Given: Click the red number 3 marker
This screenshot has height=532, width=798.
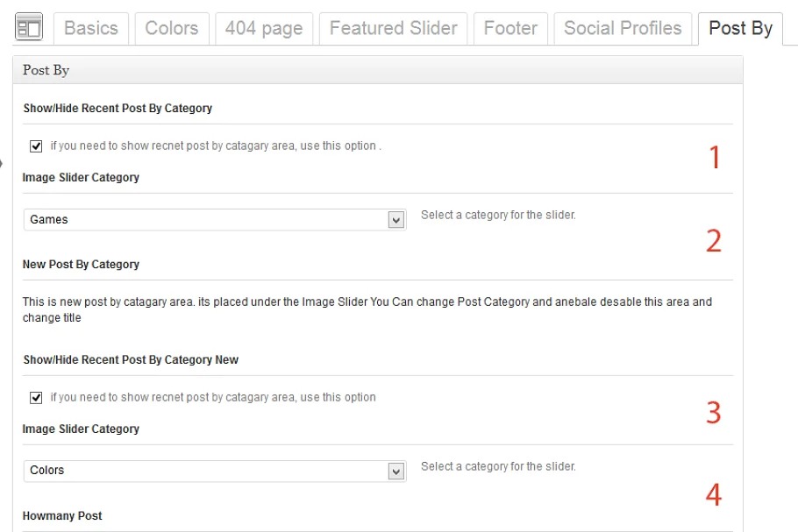Looking at the screenshot, I should pyautogui.click(x=714, y=412).
